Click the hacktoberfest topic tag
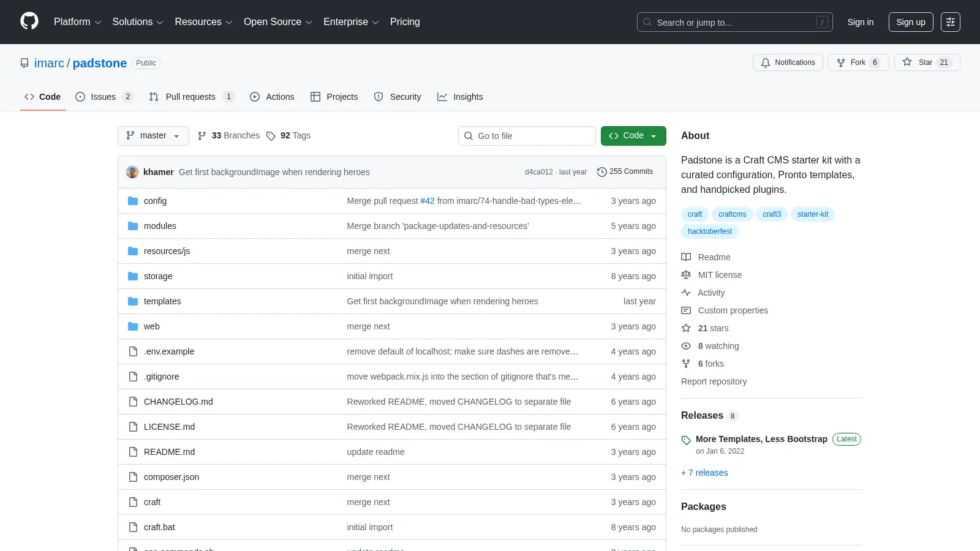Screen dimensions: 980x551 click(710, 231)
